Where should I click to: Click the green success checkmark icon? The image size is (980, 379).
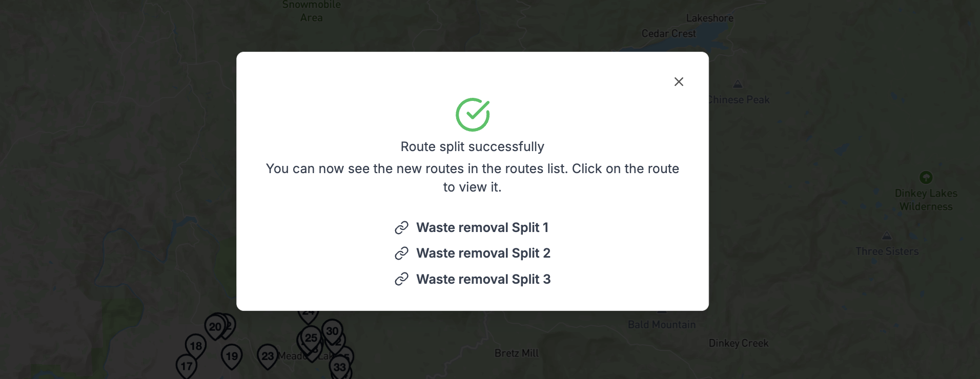click(472, 114)
